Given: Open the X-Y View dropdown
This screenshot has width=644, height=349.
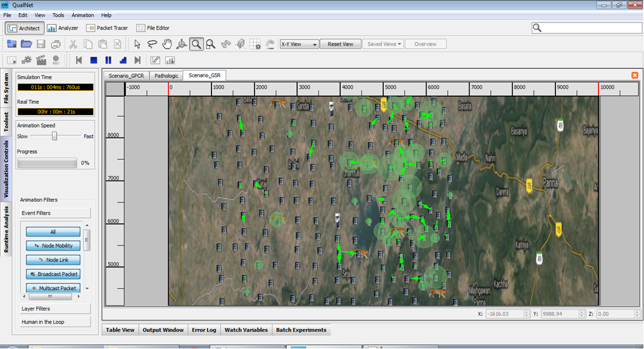Looking at the screenshot, I should click(299, 44).
